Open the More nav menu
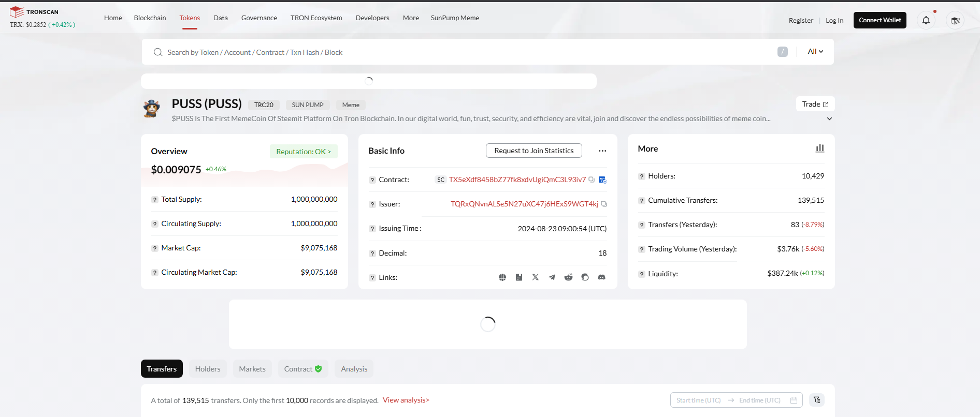This screenshot has width=980, height=417. pyautogui.click(x=411, y=18)
